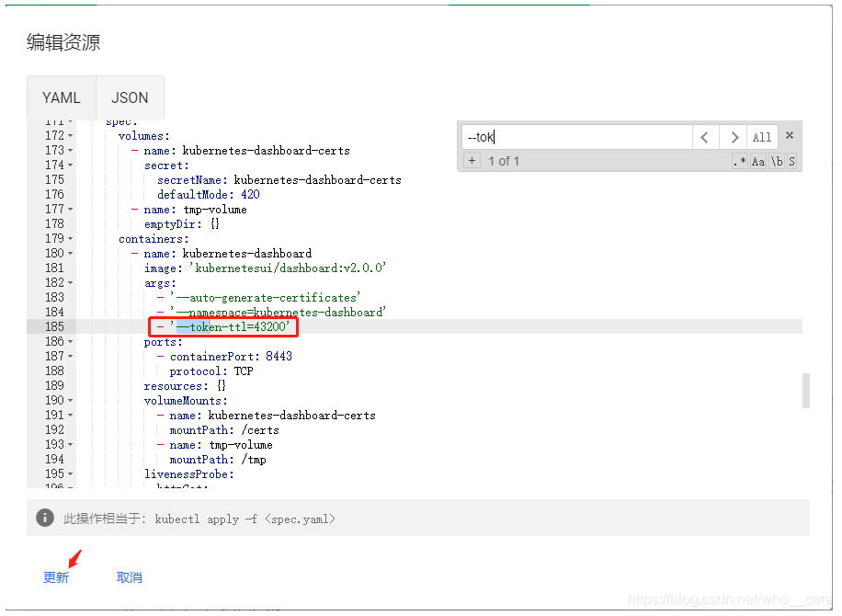Toggle replace mode with the plus button
Screen dimensions: 842x616
pyautogui.click(x=472, y=161)
